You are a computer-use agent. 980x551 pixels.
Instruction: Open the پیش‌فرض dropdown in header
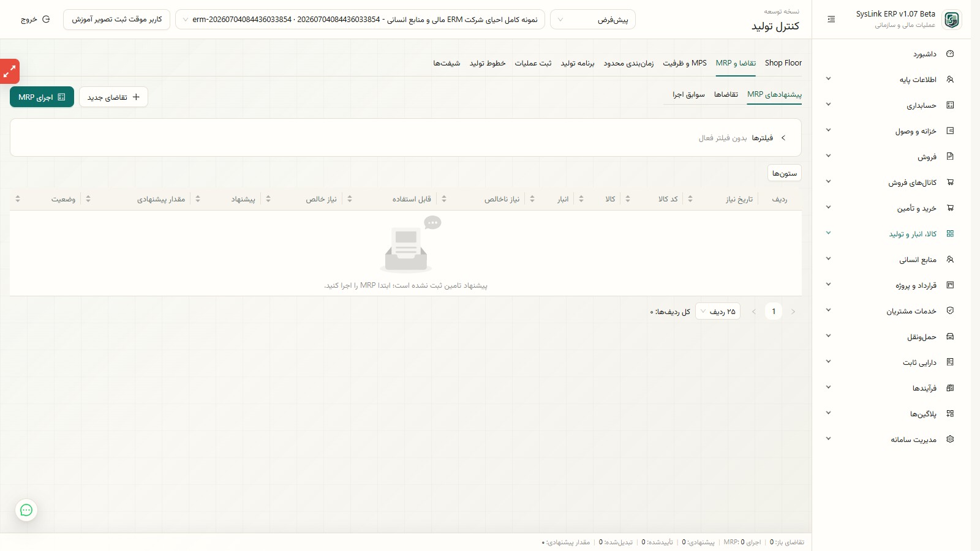[593, 20]
